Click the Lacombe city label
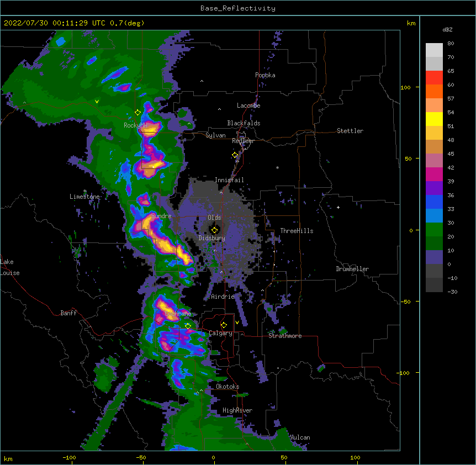Screen dimensions: 476x465 coord(248,105)
